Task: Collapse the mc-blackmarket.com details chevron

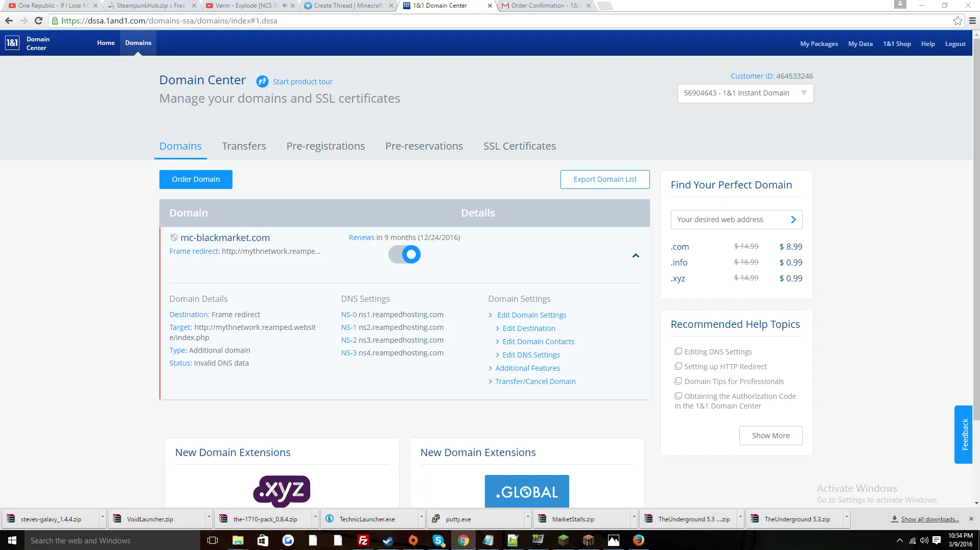Action: point(636,255)
